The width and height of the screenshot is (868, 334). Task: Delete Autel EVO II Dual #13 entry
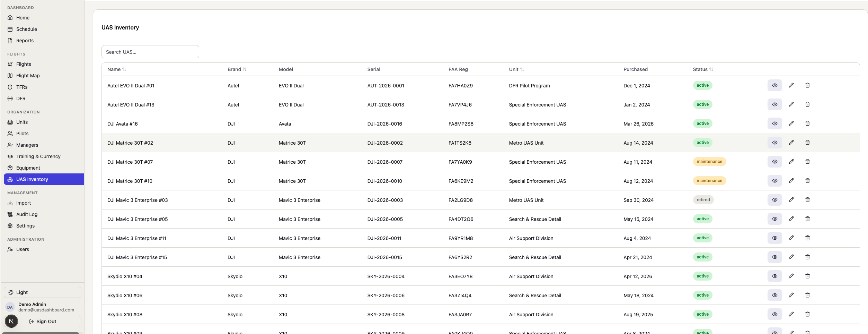point(807,104)
